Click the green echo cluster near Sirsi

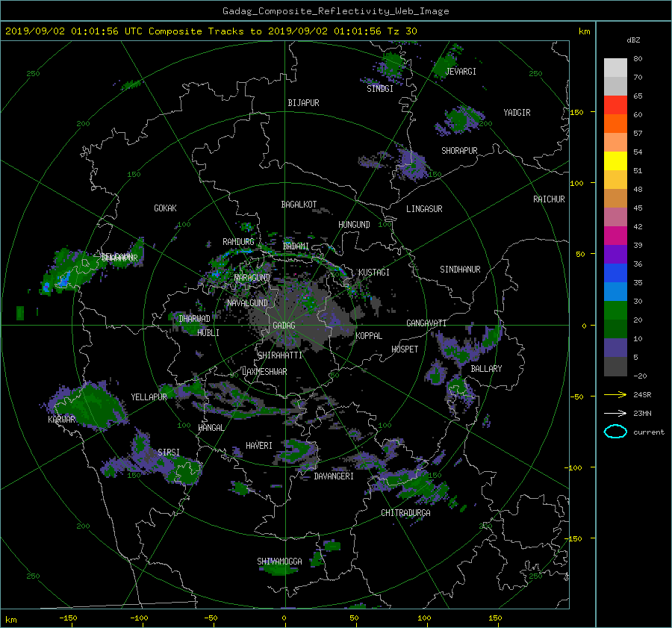(185, 470)
